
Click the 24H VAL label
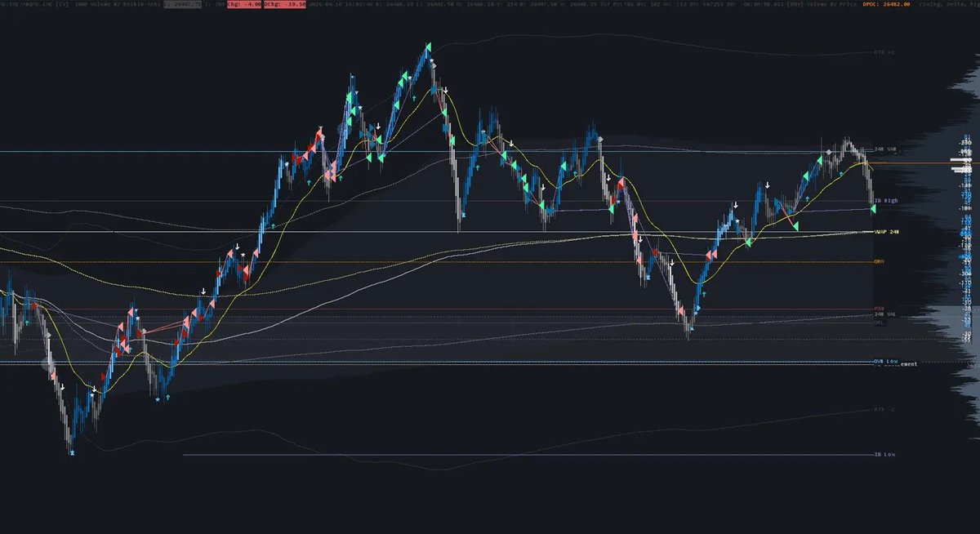point(884,314)
